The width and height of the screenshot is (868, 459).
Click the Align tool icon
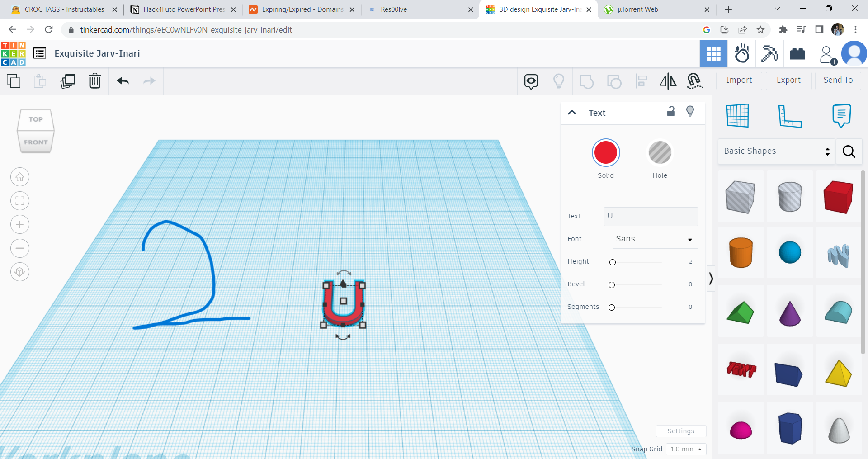click(x=641, y=81)
